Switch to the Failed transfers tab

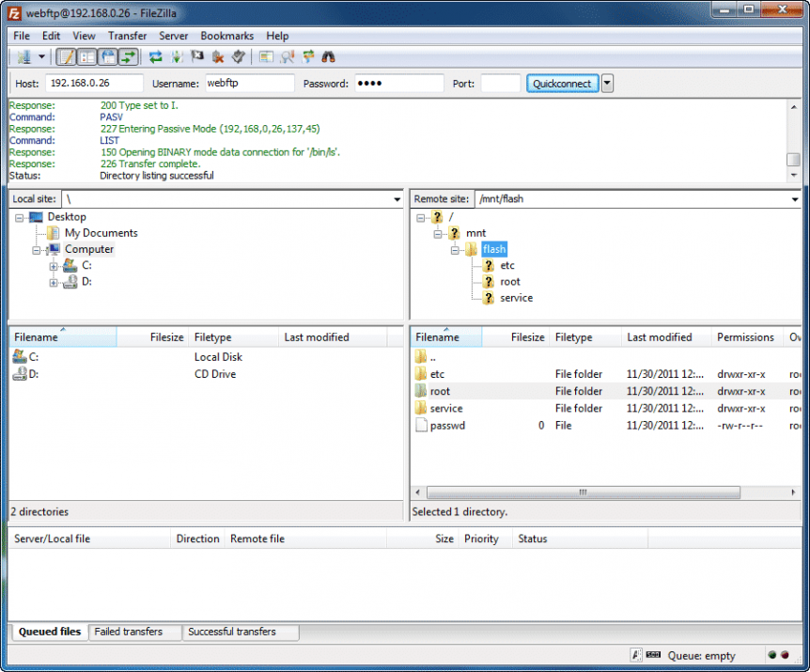pos(133,632)
